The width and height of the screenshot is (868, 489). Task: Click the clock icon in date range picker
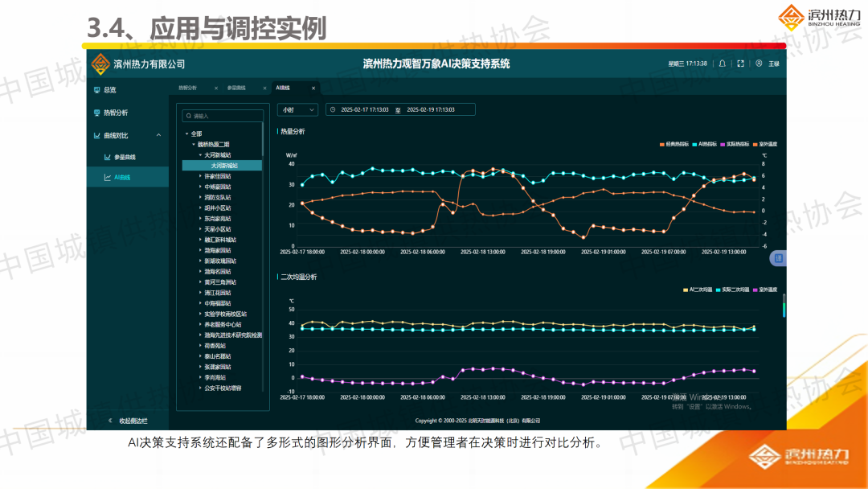[333, 109]
